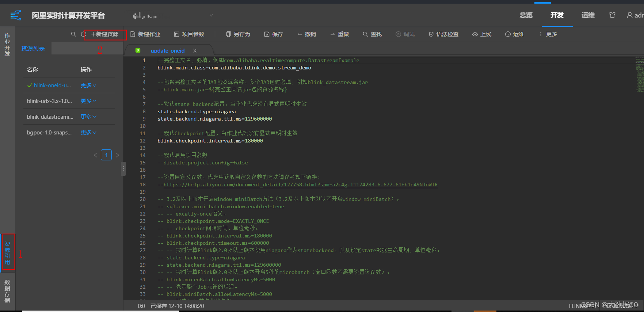Select the 资源列表 tab
The height and width of the screenshot is (312, 644).
[x=33, y=48]
